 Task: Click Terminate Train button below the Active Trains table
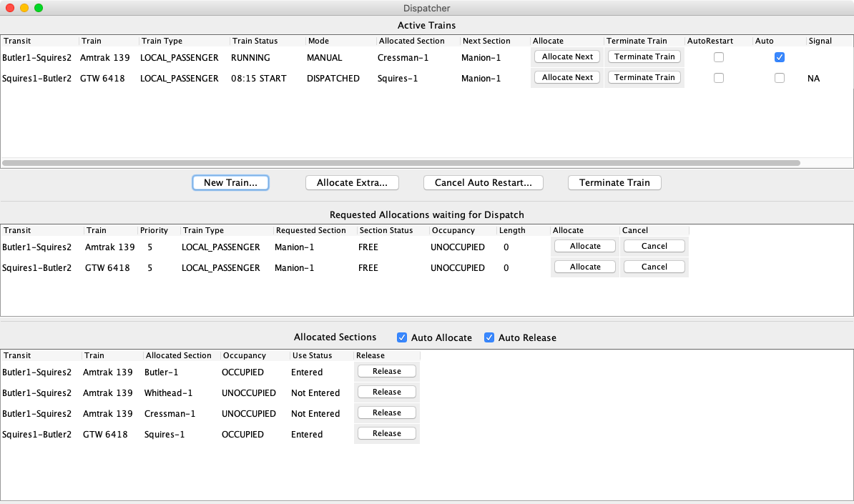pyautogui.click(x=614, y=182)
